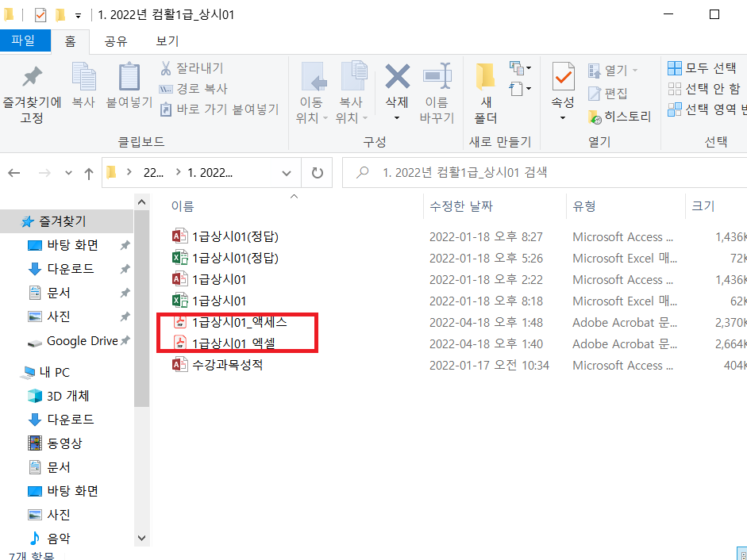Select the 수강과목성적 Access file
This screenshot has height=560, width=747.
227,366
